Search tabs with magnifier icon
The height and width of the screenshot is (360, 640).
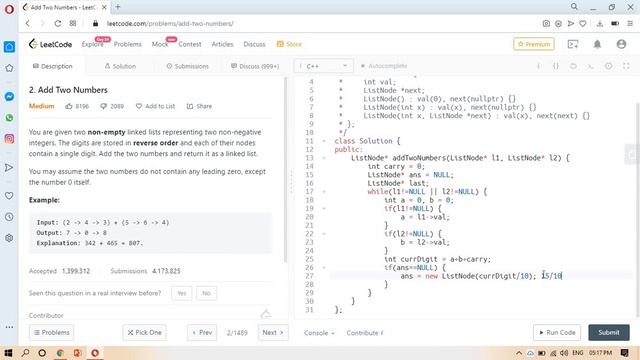[574, 7]
